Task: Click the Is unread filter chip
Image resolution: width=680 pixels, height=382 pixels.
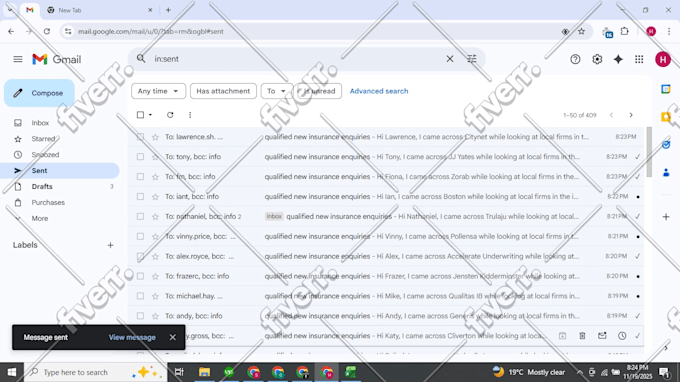Action: [x=319, y=91]
